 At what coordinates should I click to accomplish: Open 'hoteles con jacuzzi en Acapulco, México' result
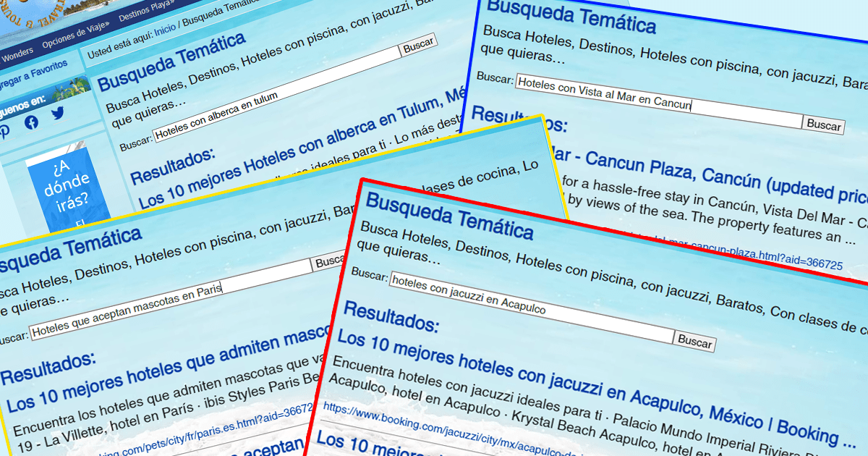click(x=597, y=389)
